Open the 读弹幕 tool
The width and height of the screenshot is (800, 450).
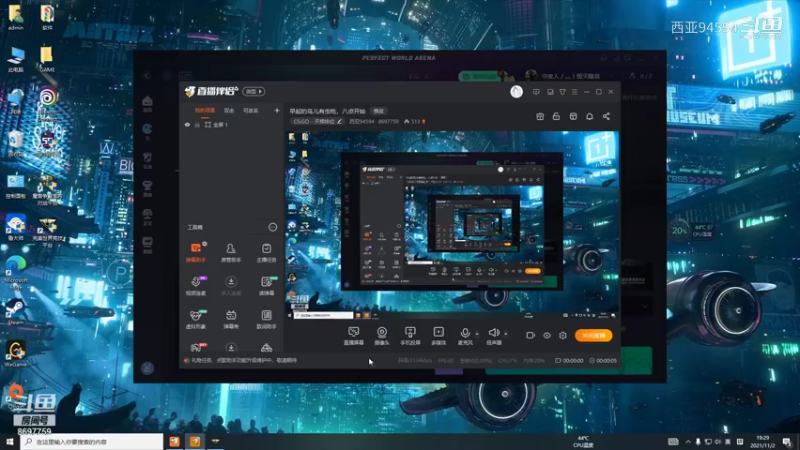click(266, 286)
